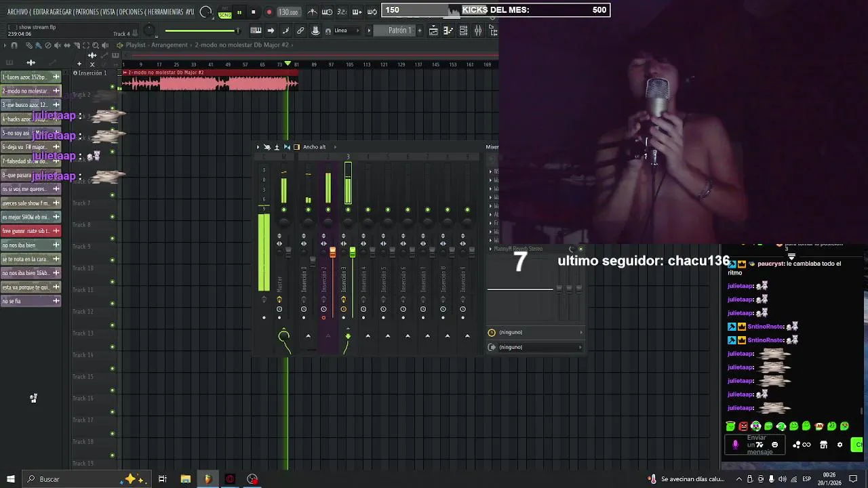Select the mute tool in the playlist toolbar
Screen dimensions: 868x488
(x=57, y=45)
